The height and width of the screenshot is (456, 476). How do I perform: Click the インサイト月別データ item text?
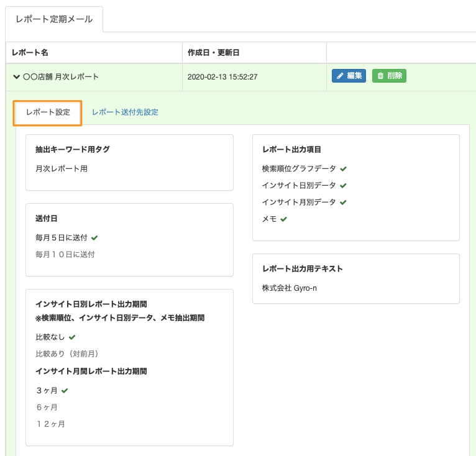click(299, 202)
